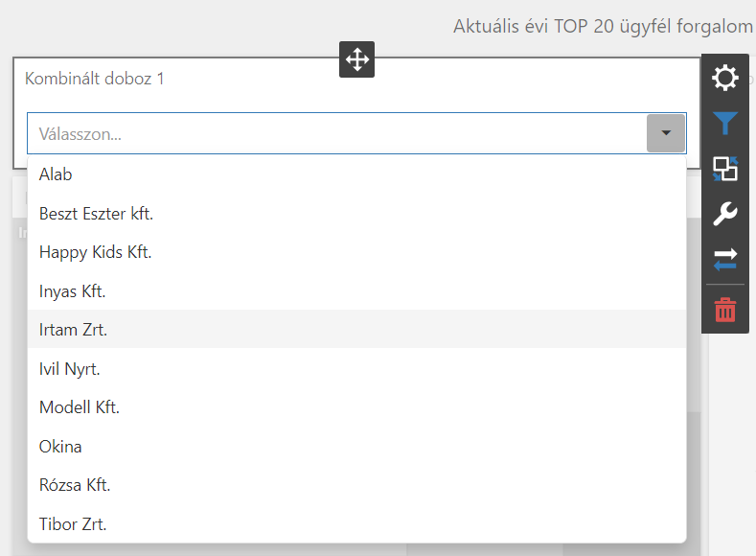Click the blue filter funnel icon
The height and width of the screenshot is (556, 756).
[x=725, y=123]
